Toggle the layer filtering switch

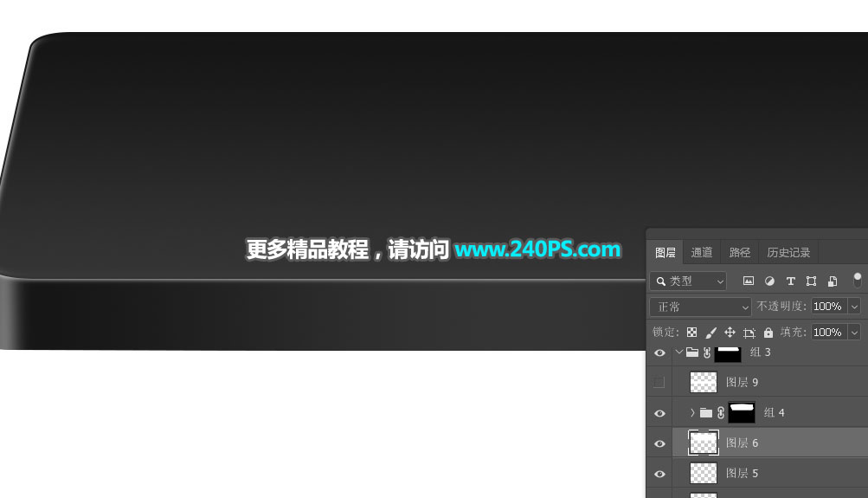[x=857, y=281]
